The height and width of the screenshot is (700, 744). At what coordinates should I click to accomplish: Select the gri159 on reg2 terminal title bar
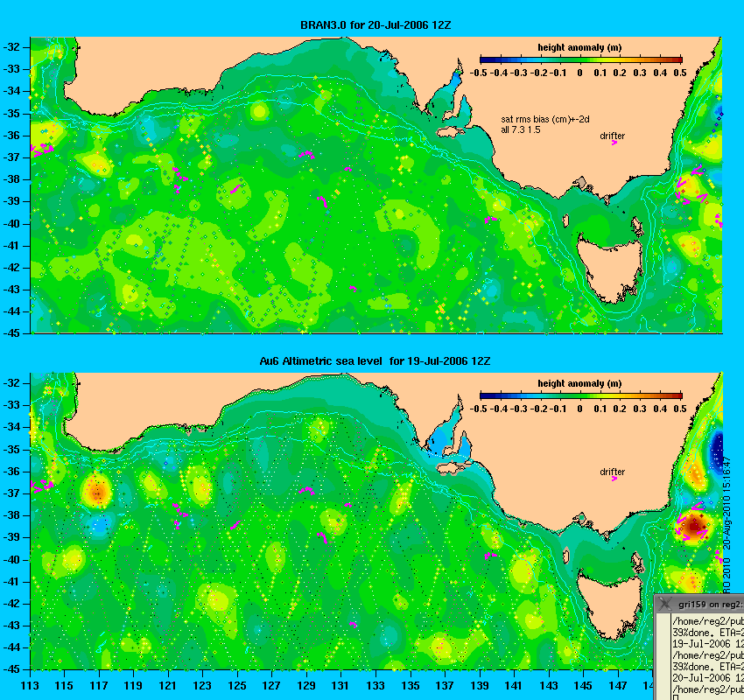coord(699,605)
